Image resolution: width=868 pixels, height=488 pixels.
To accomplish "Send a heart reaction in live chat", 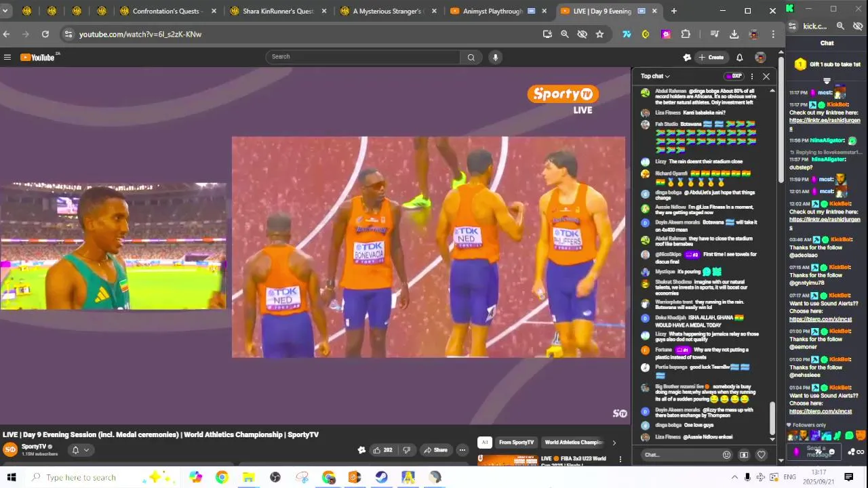I will (761, 455).
